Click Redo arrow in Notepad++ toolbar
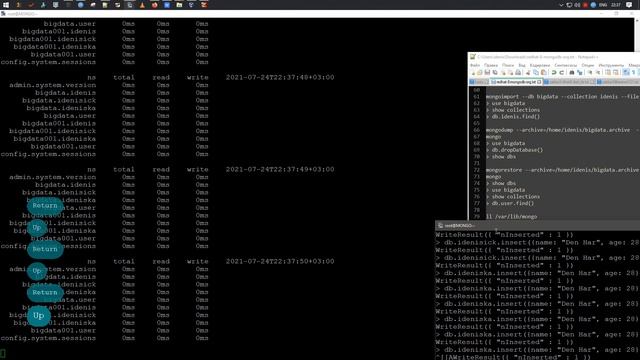The height and width of the screenshot is (360, 640). pos(562,72)
